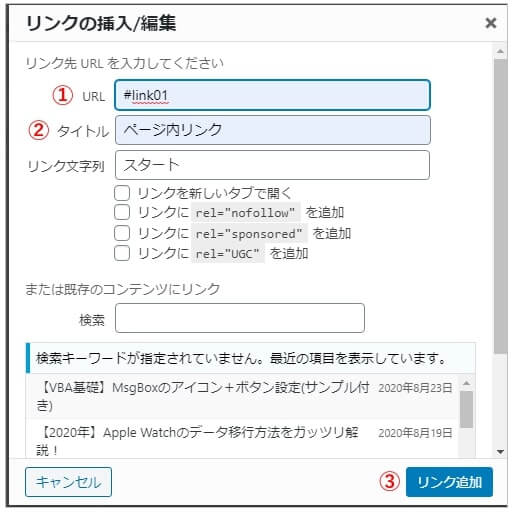
Task: Click the リンク文字列 field showing スタート
Action: coord(272,165)
